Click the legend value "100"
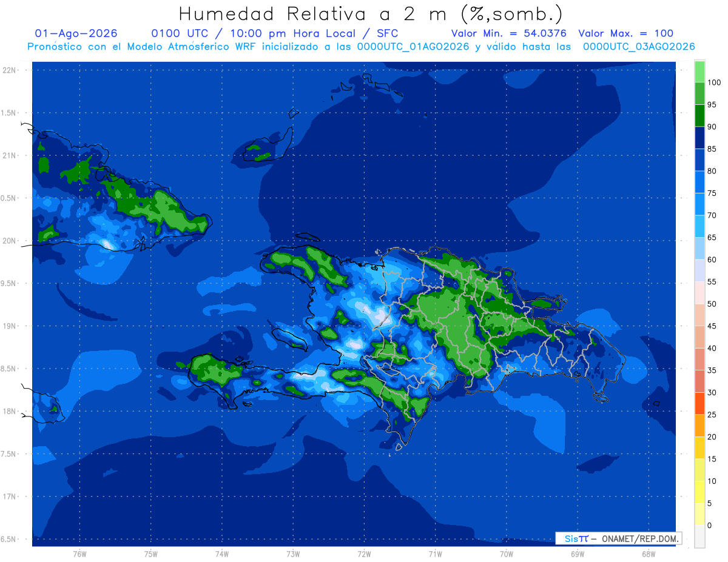The image size is (728, 562). [x=713, y=82]
